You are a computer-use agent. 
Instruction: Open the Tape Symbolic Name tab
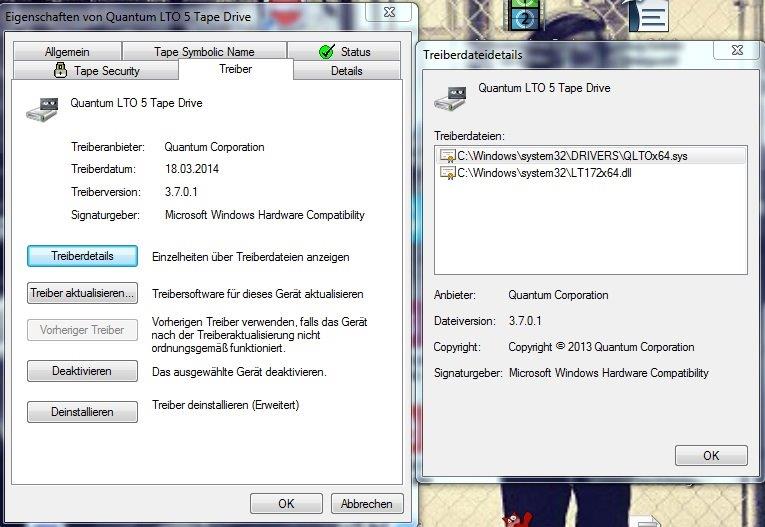pos(204,51)
